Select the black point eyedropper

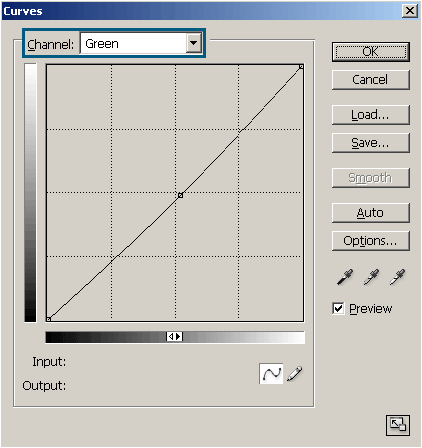345,277
